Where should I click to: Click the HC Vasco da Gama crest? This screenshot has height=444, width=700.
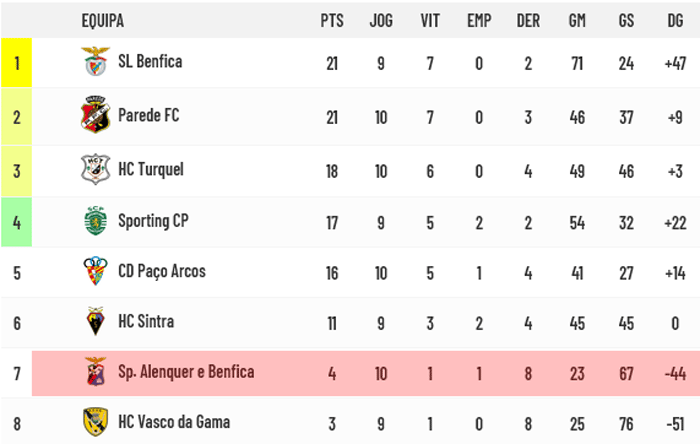coord(95,422)
